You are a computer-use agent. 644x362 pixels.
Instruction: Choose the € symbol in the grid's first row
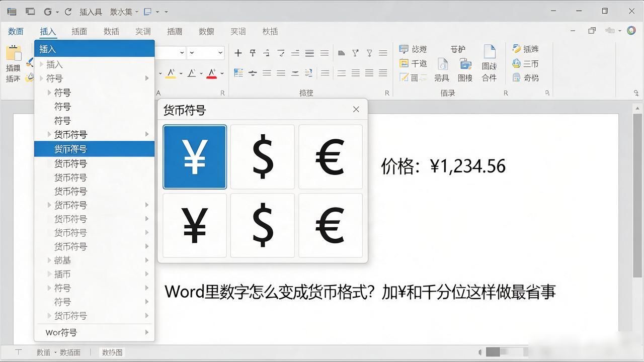pyautogui.click(x=331, y=157)
